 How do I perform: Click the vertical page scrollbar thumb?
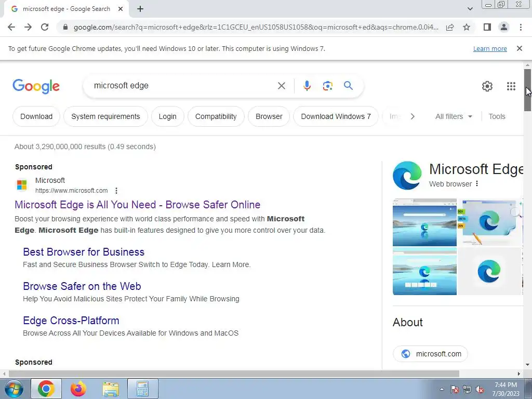point(527,90)
